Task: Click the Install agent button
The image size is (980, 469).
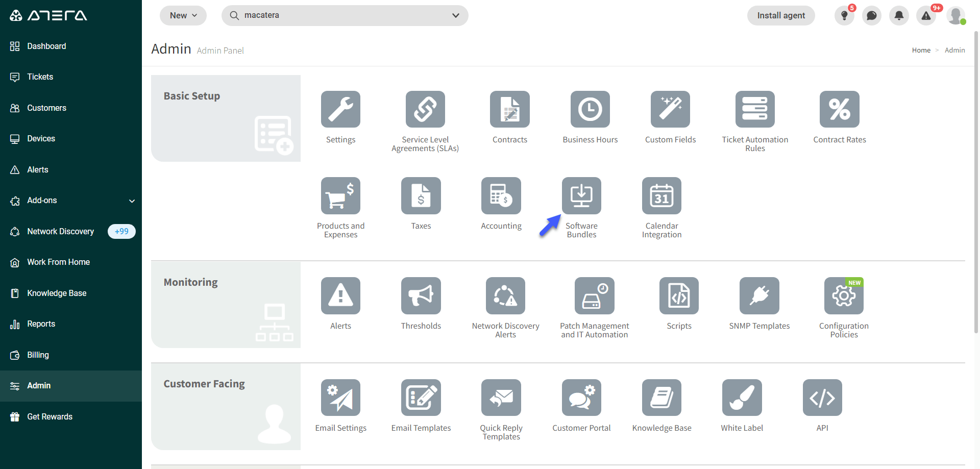Action: tap(781, 15)
